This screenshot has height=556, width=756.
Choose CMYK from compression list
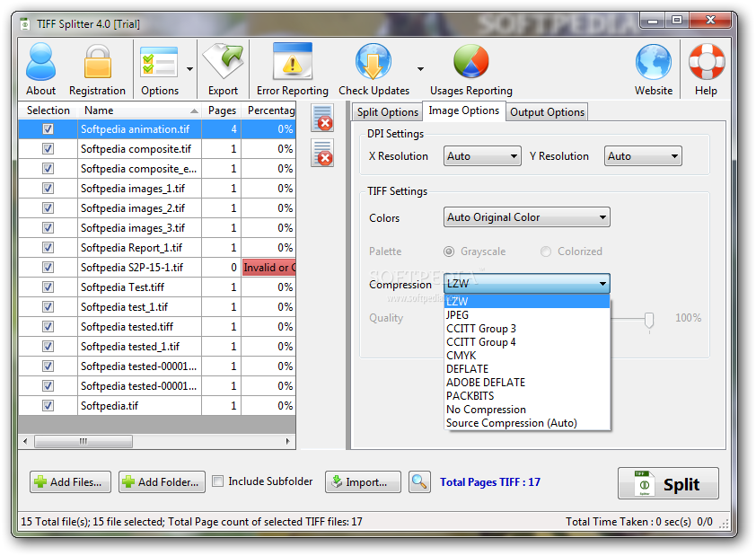pos(527,356)
